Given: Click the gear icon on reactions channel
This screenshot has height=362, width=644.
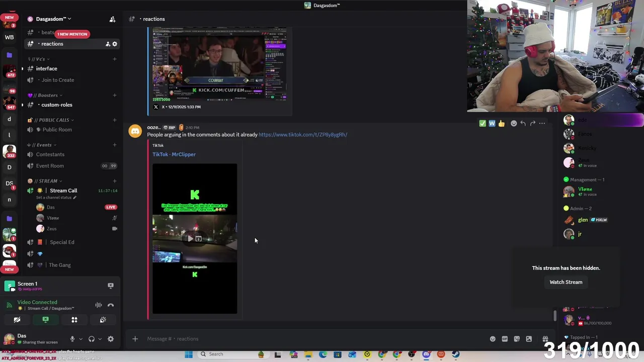Looking at the screenshot, I should [x=115, y=44].
